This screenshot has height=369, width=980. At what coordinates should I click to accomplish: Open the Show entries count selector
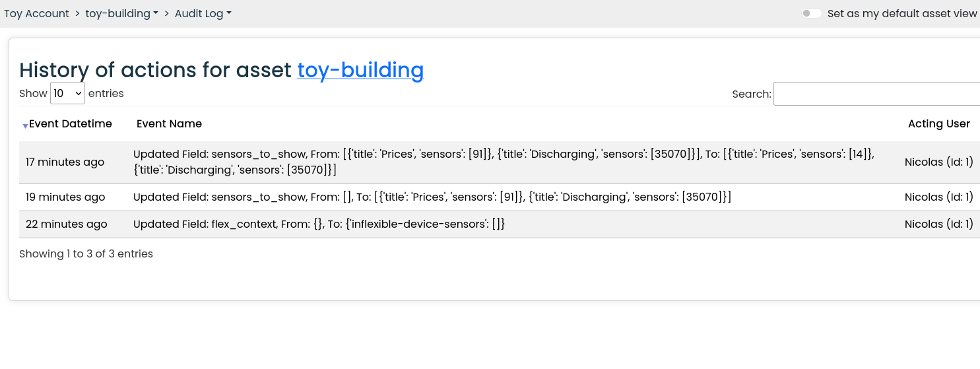67,94
